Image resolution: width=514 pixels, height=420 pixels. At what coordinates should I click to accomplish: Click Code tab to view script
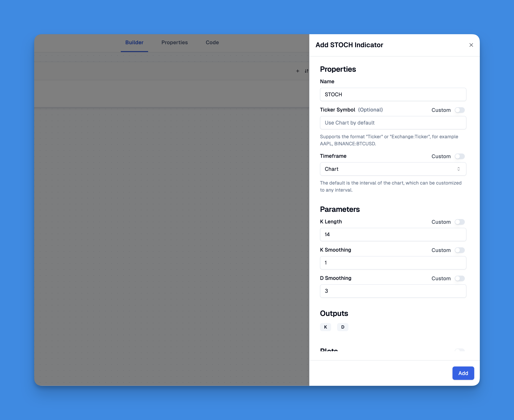[x=212, y=42]
